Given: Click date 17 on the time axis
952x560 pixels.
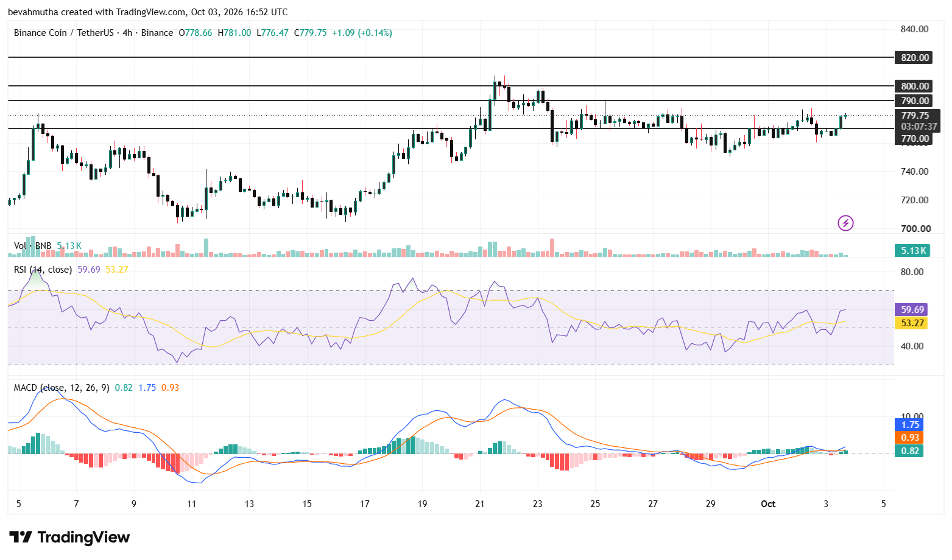Looking at the screenshot, I should [365, 504].
